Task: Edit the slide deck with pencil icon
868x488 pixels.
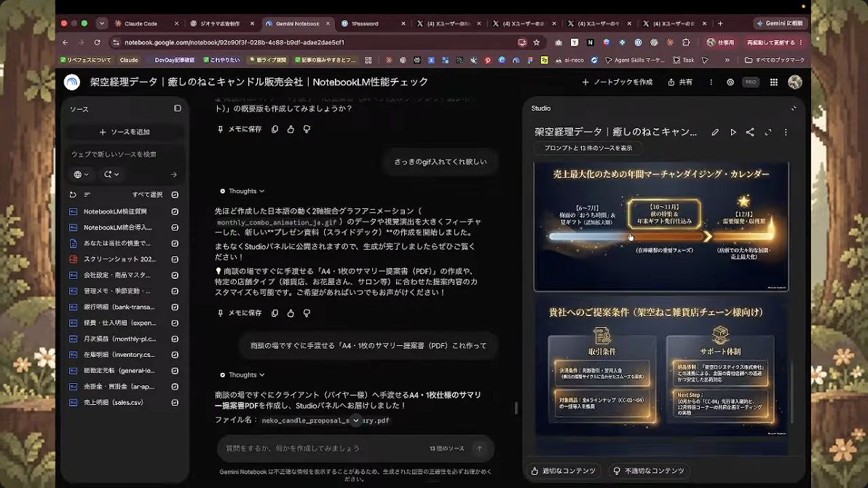Action: pos(715,133)
